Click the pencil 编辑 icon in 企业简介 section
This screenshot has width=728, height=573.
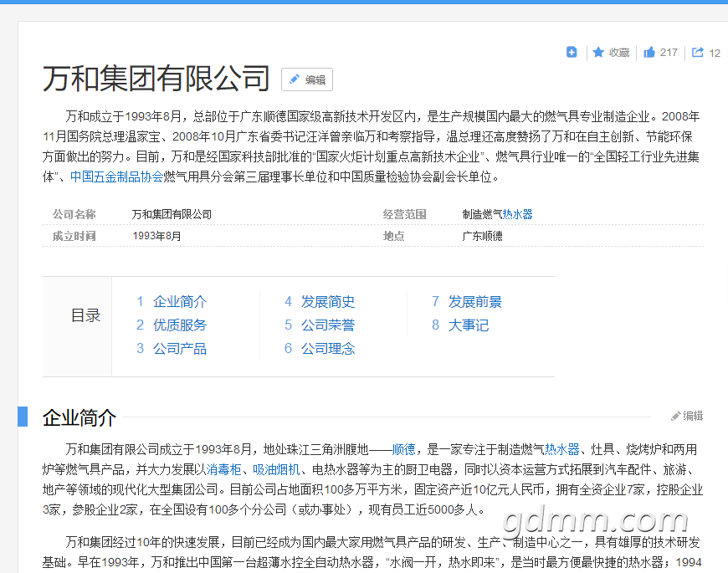click(x=687, y=416)
